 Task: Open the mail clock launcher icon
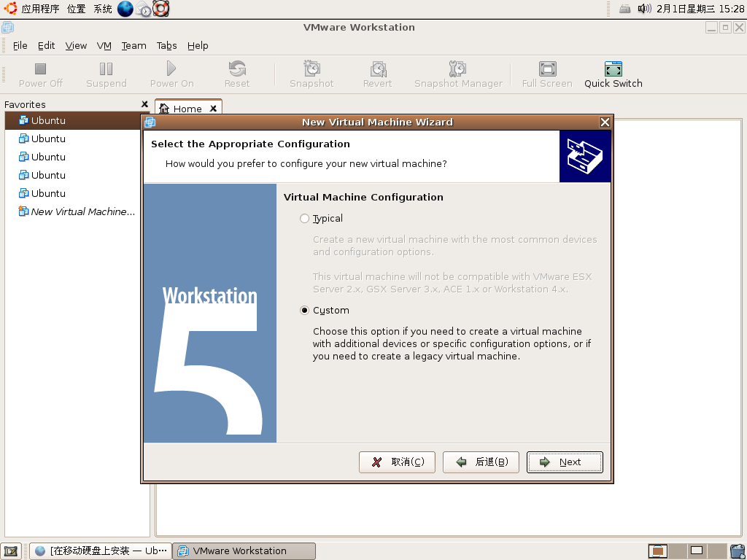click(144, 9)
